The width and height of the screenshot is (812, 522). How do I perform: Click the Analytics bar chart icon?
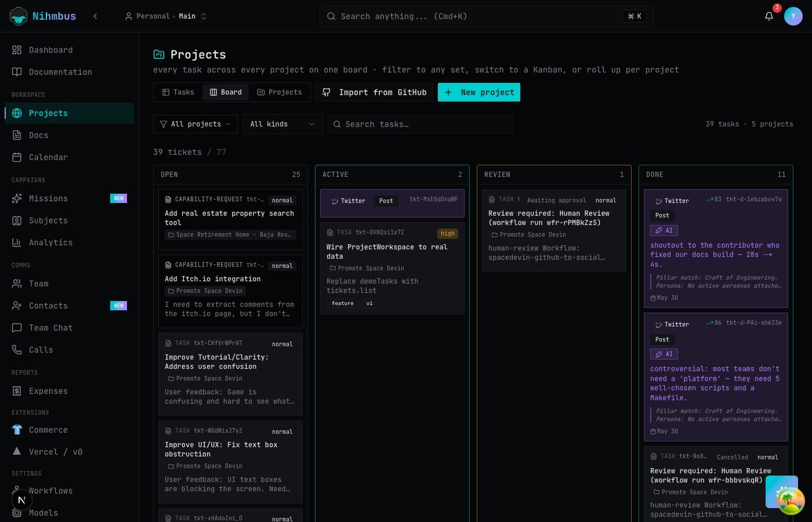pyautogui.click(x=17, y=242)
